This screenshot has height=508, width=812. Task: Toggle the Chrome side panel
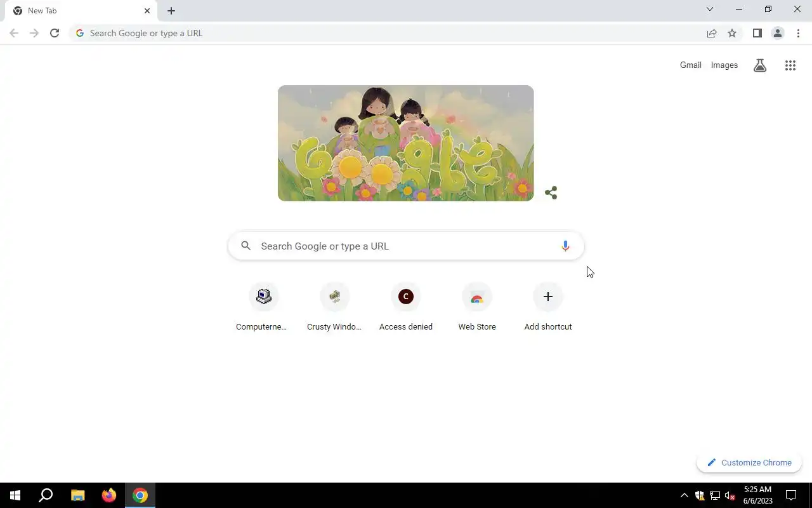757,33
